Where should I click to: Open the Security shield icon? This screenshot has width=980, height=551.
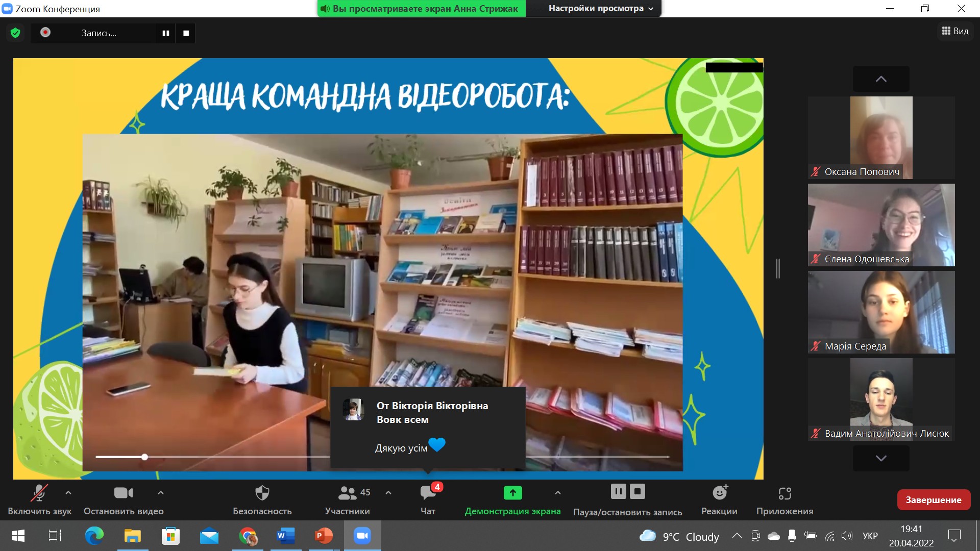(262, 493)
